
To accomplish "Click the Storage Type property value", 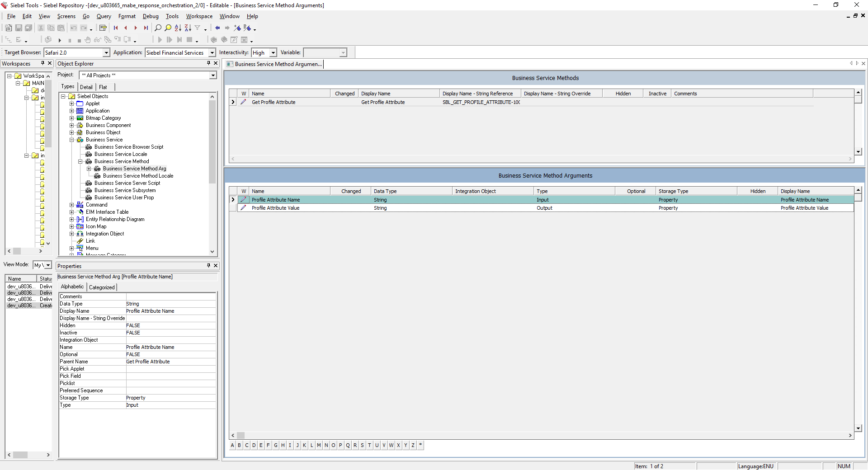I will 170,398.
